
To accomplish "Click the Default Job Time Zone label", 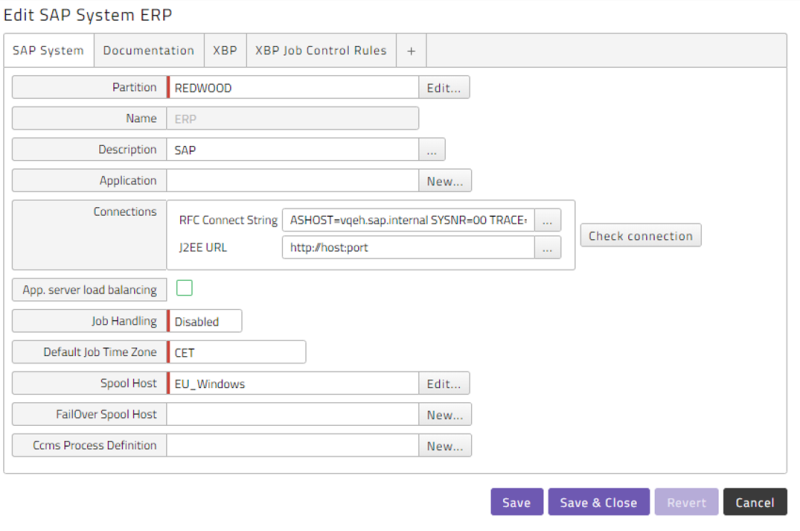I will (100, 352).
